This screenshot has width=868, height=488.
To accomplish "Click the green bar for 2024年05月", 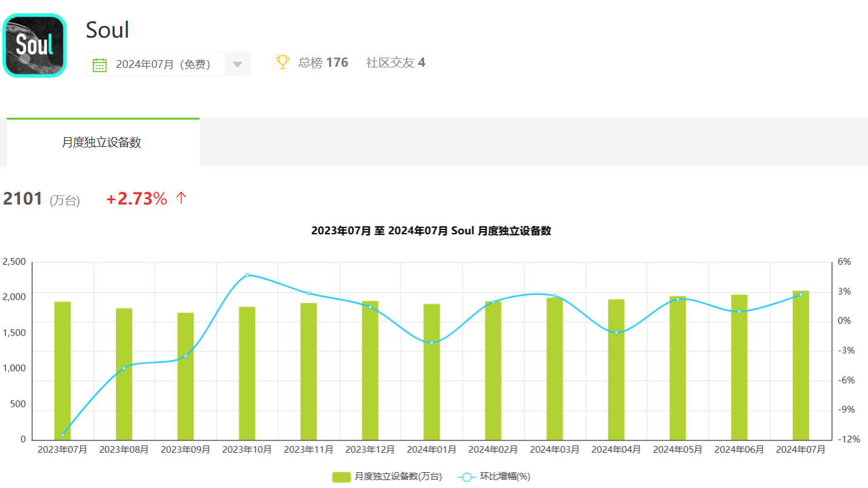I will pyautogui.click(x=678, y=368).
